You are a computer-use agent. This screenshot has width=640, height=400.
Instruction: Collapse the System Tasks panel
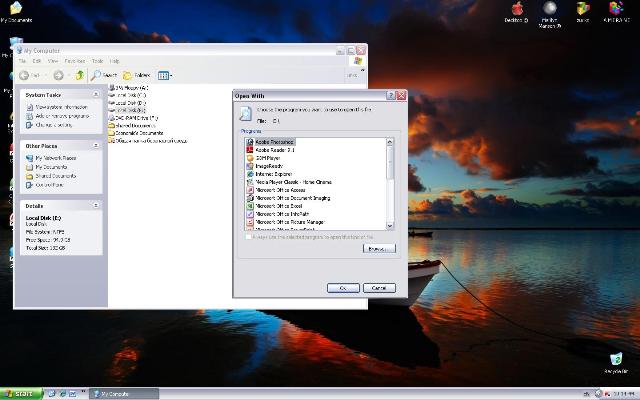[x=98, y=95]
